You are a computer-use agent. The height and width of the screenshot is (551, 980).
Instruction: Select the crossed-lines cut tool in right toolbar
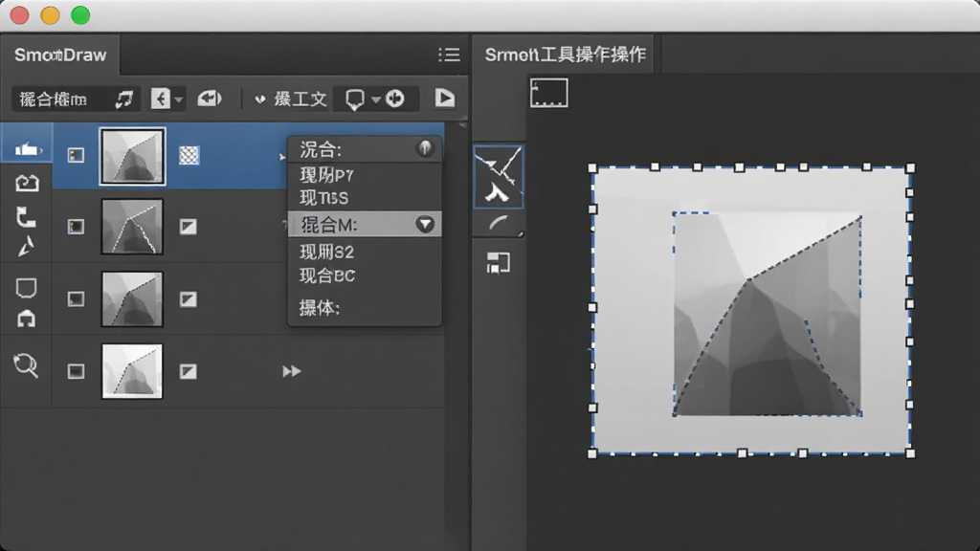click(x=498, y=165)
